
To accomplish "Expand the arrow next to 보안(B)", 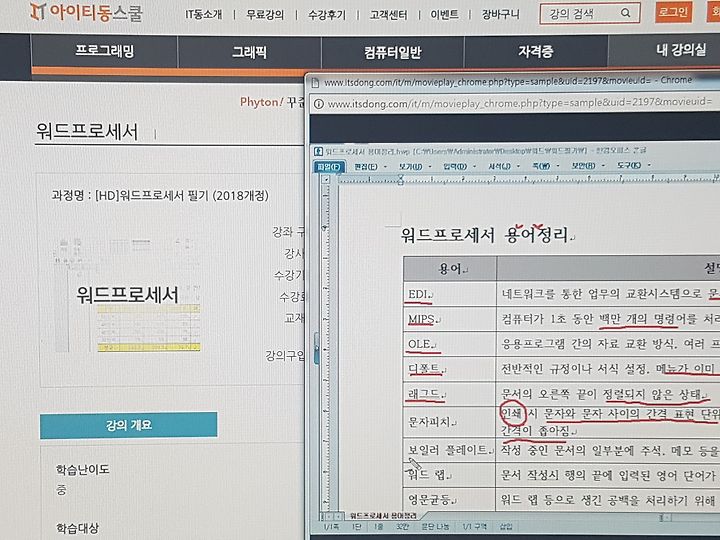I will [x=603, y=165].
